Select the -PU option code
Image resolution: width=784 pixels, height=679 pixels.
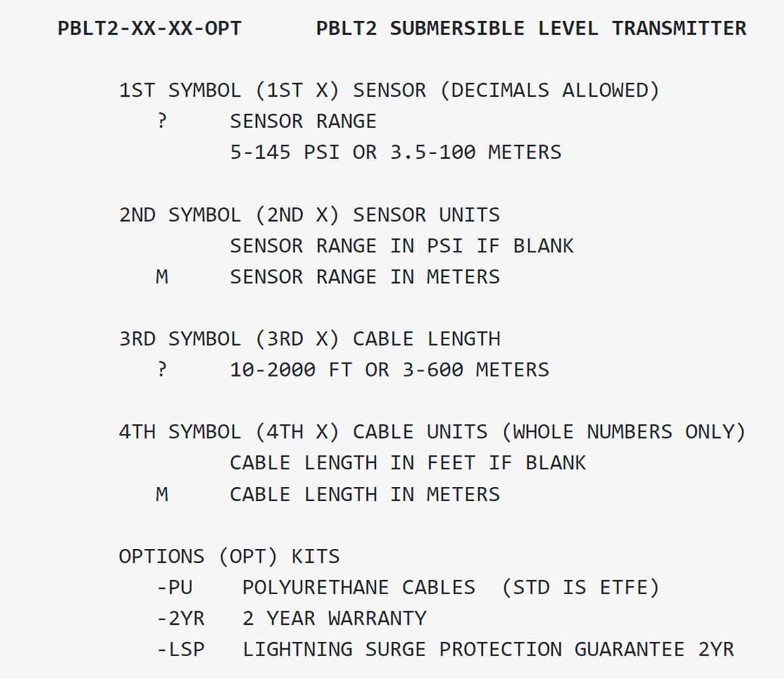pyautogui.click(x=174, y=588)
